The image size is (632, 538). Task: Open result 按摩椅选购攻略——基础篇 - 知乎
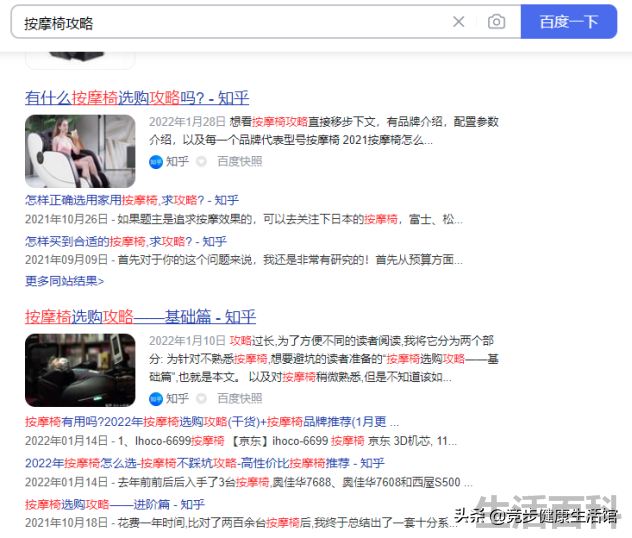coord(140,317)
